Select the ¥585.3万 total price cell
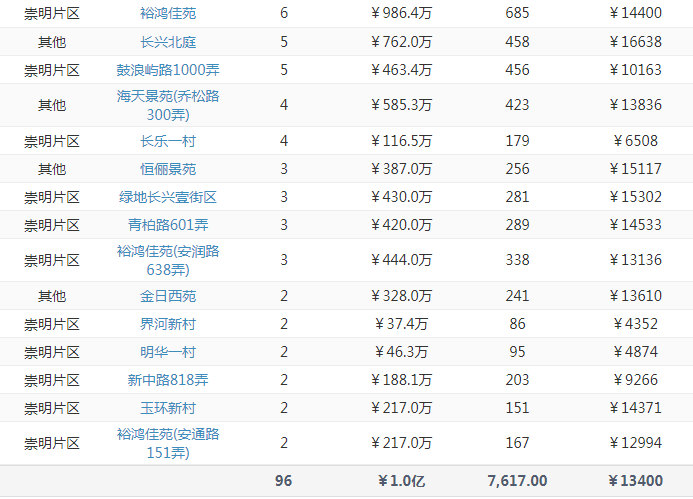Image resolution: width=693 pixels, height=499 pixels. click(x=401, y=105)
